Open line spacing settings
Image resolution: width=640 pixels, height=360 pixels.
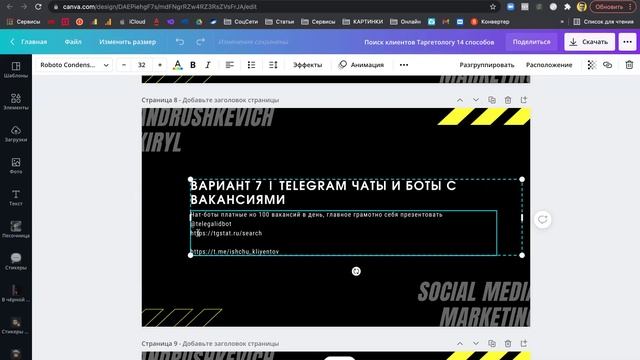tap(273, 65)
